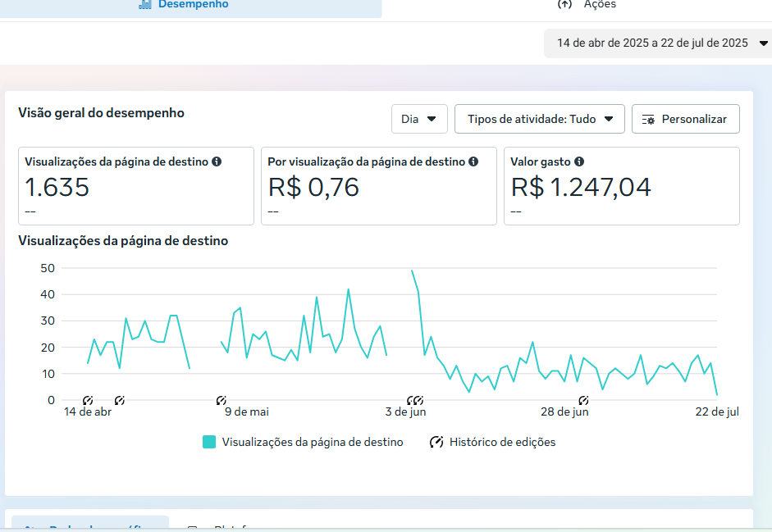
Task: Select the 1.635 Visualizações metric card
Action: 135,186
